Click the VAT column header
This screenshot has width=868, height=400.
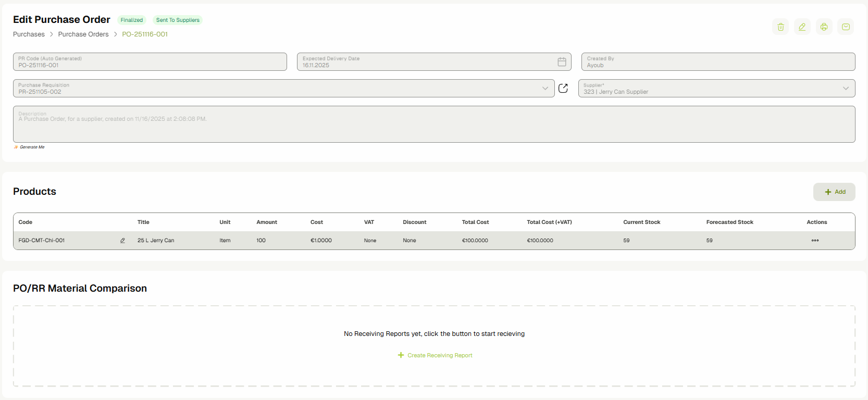369,222
